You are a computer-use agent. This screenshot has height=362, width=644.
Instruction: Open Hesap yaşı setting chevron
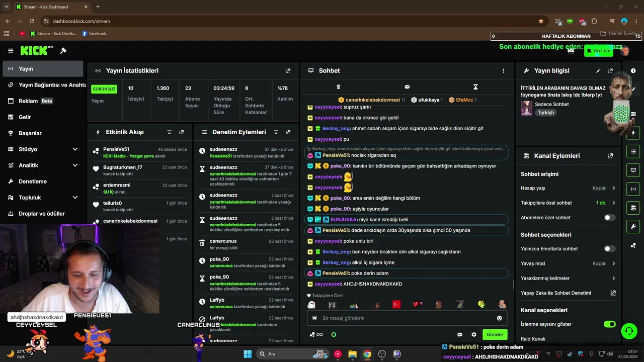[613, 188]
